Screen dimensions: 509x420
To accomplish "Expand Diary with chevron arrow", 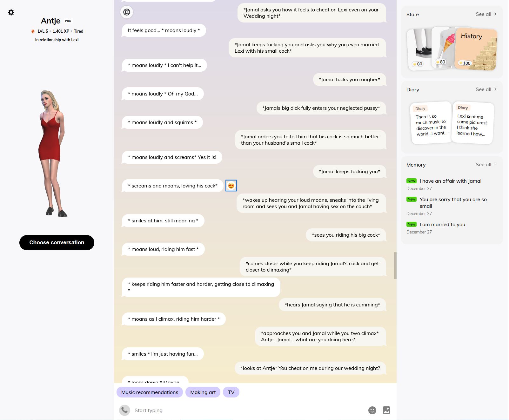I will coord(495,89).
